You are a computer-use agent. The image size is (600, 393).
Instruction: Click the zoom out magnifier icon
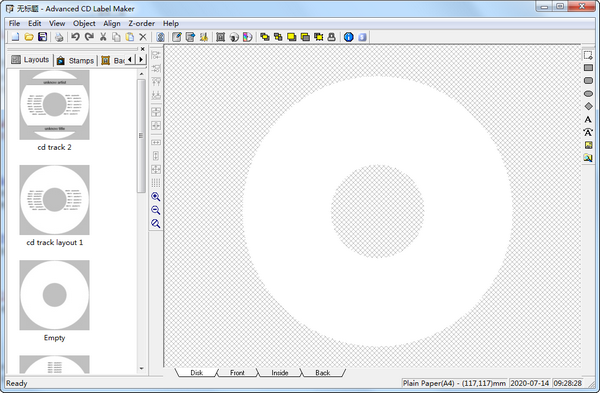(155, 210)
